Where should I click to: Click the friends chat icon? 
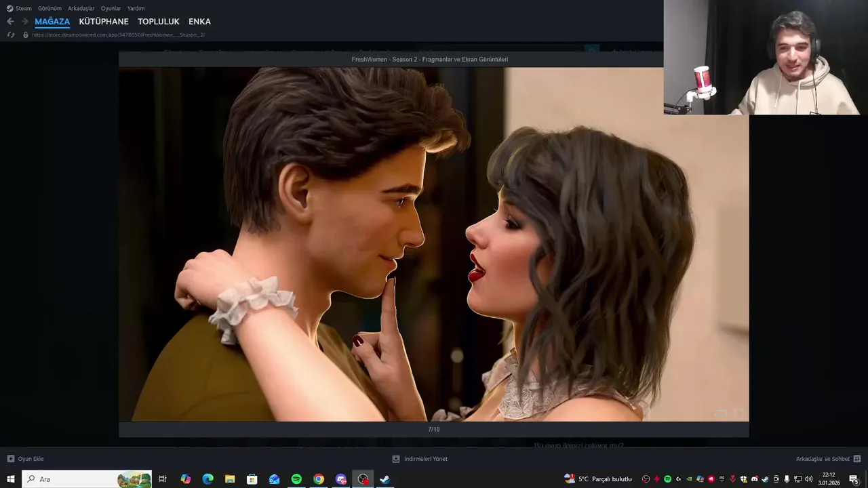(x=857, y=459)
